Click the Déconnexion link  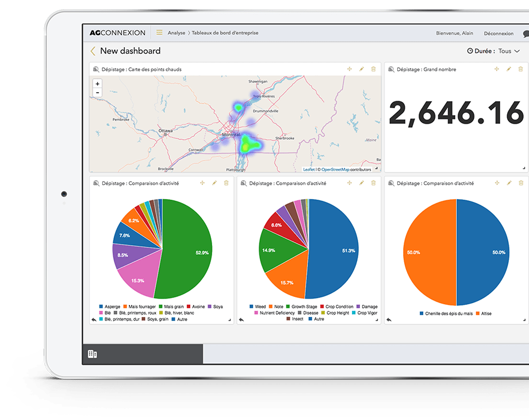coord(499,33)
